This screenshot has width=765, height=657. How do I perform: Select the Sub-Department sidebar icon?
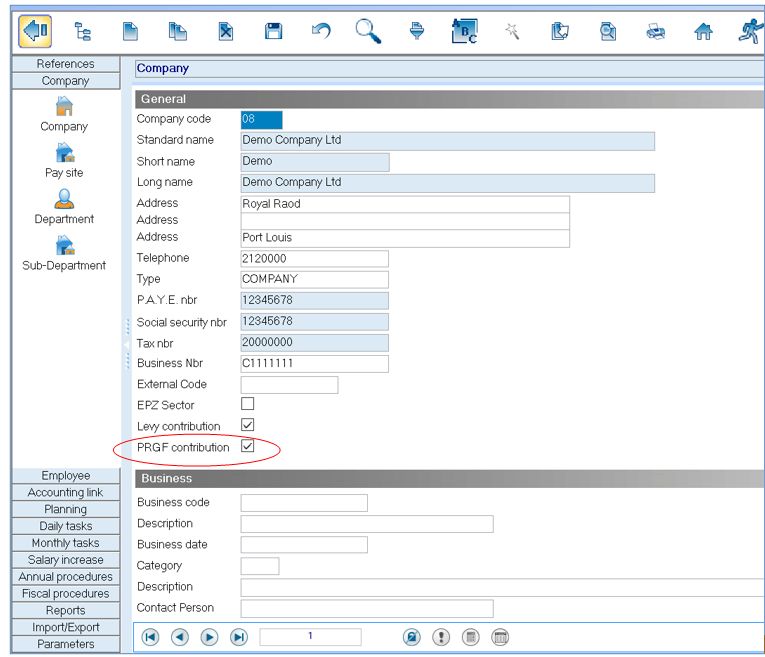64,253
